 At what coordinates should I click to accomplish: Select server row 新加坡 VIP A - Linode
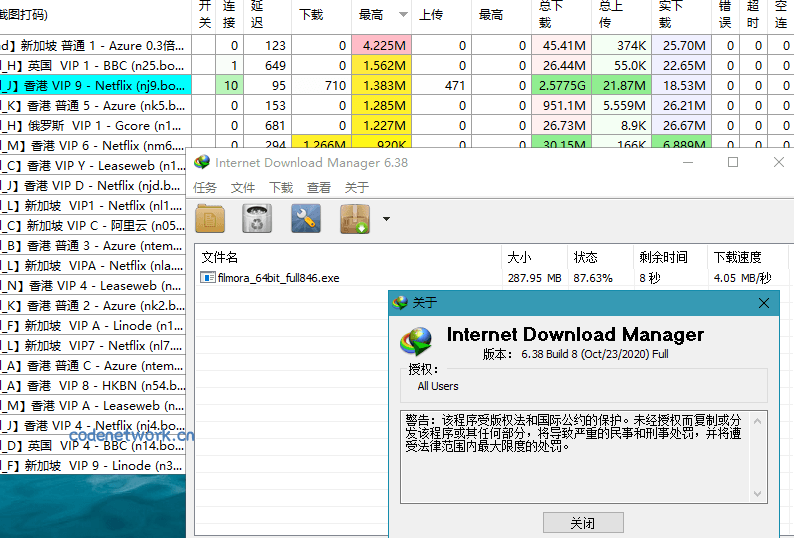point(93,326)
